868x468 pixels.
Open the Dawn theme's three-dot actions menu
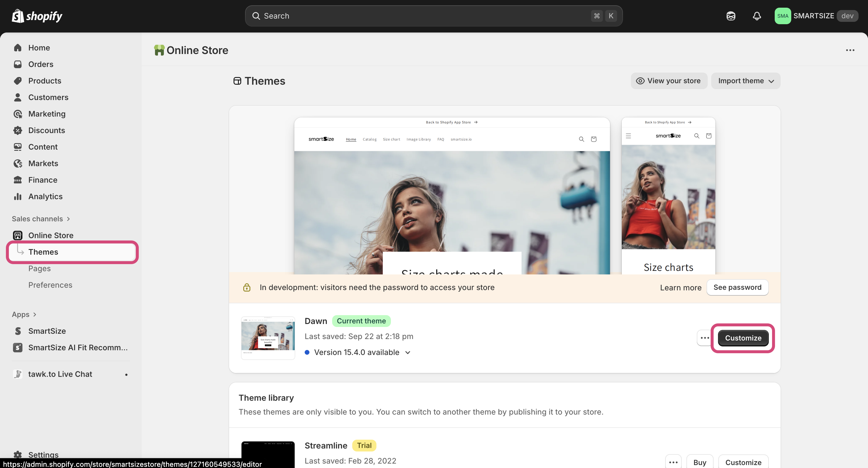[704, 338]
